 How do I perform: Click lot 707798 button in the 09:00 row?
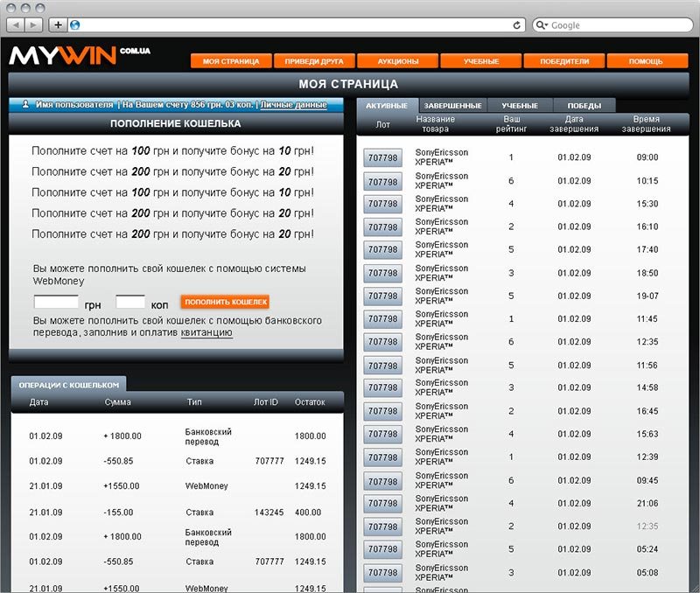382,158
